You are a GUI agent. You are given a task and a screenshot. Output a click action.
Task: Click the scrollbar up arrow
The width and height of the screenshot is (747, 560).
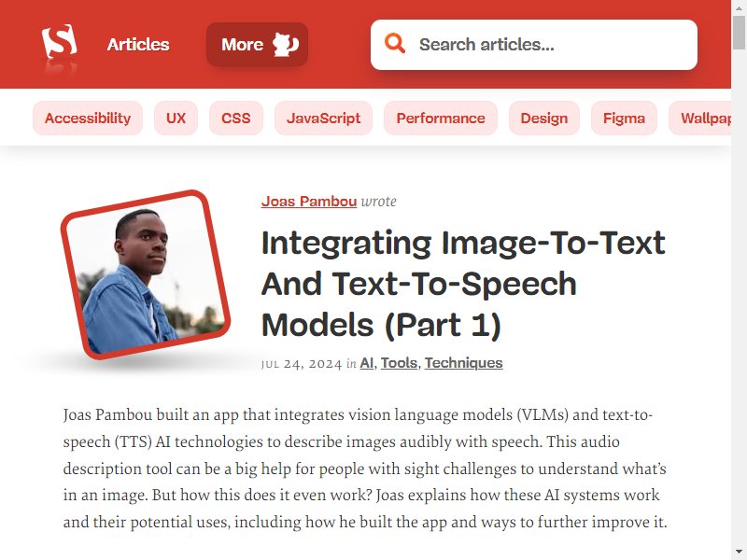pyautogui.click(x=739, y=7)
